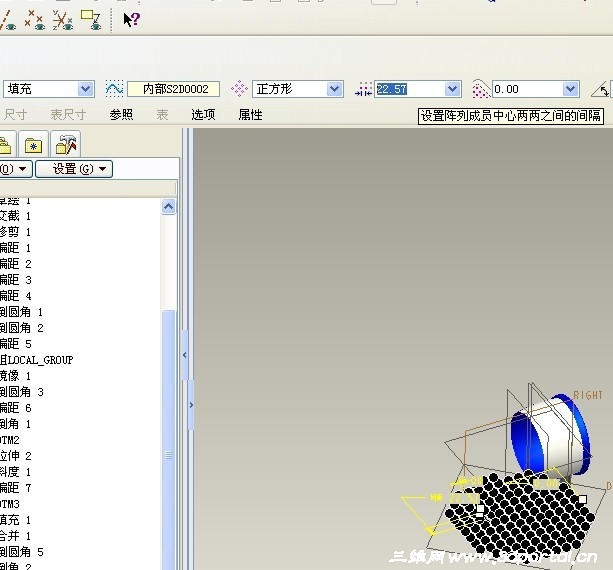Select 倒圆角 1 feature
The width and height of the screenshot is (613, 570).
point(22,312)
